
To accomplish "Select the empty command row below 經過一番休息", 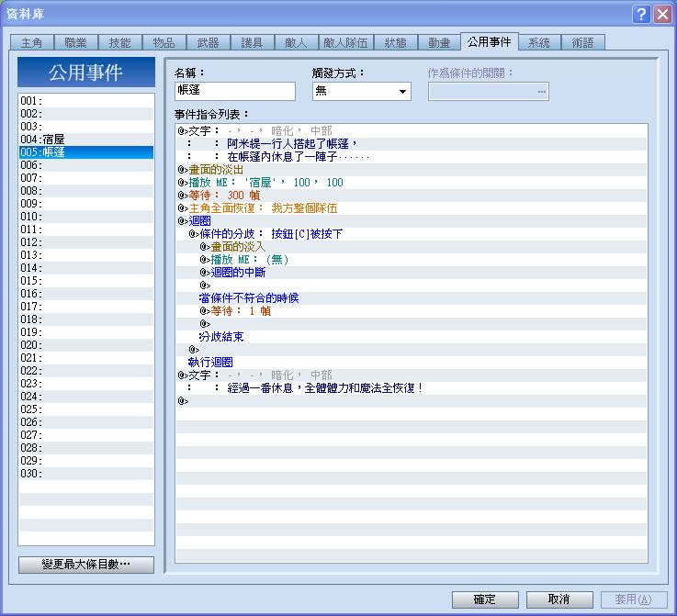I will pos(412,401).
